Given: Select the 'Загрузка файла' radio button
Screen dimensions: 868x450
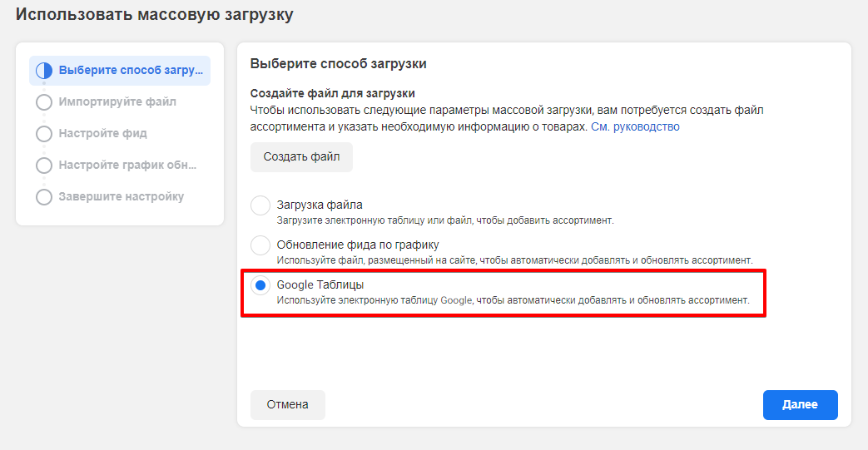Looking at the screenshot, I should click(x=260, y=205).
